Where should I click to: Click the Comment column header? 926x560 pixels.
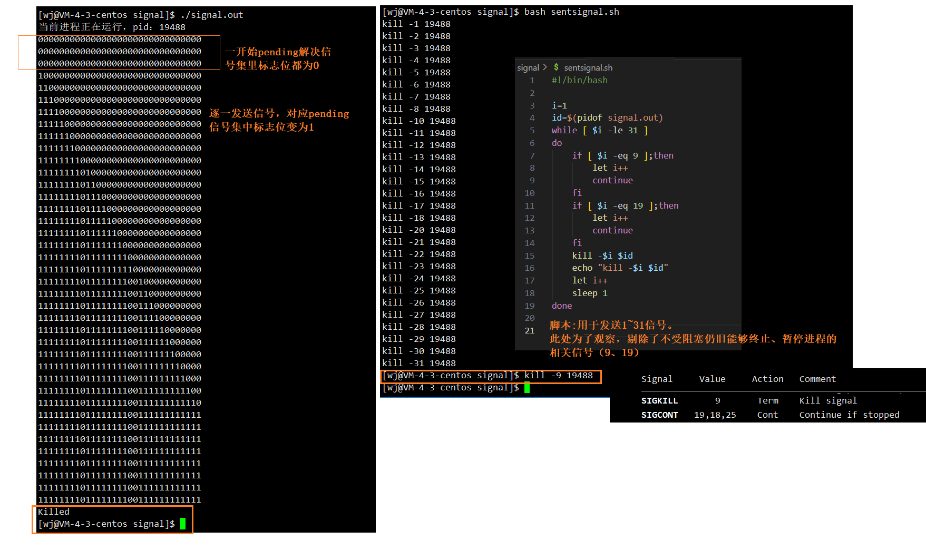tap(817, 379)
